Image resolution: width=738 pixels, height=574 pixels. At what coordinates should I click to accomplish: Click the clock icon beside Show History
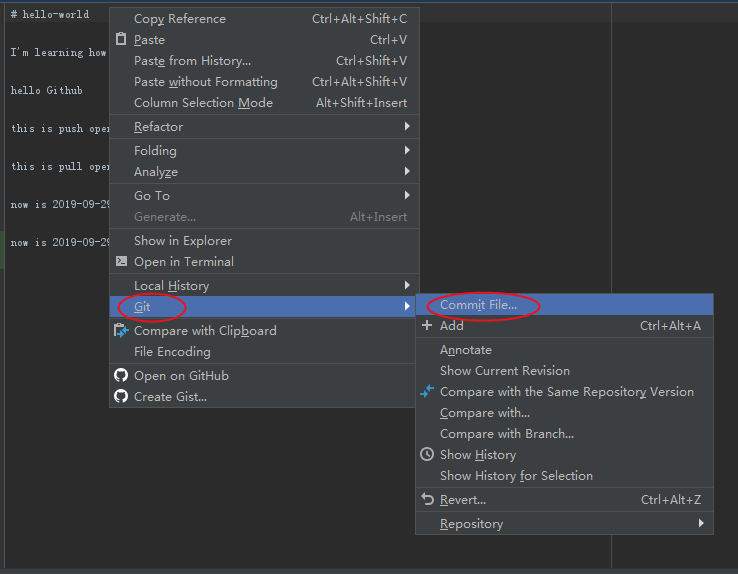coord(427,454)
